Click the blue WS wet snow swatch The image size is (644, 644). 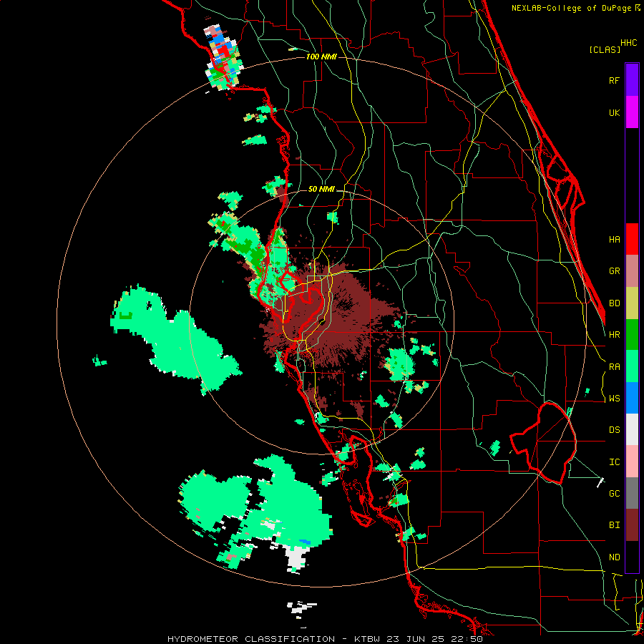632,398
